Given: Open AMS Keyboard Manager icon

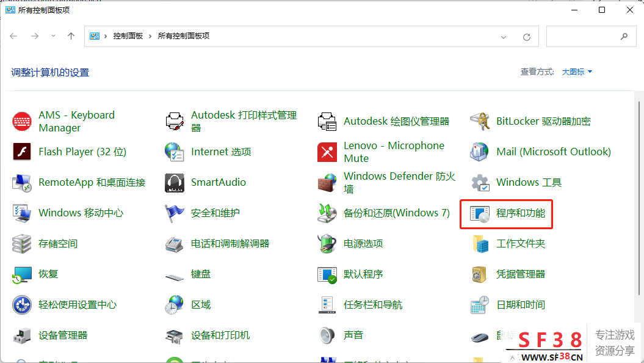Looking at the screenshot, I should click(x=22, y=122).
